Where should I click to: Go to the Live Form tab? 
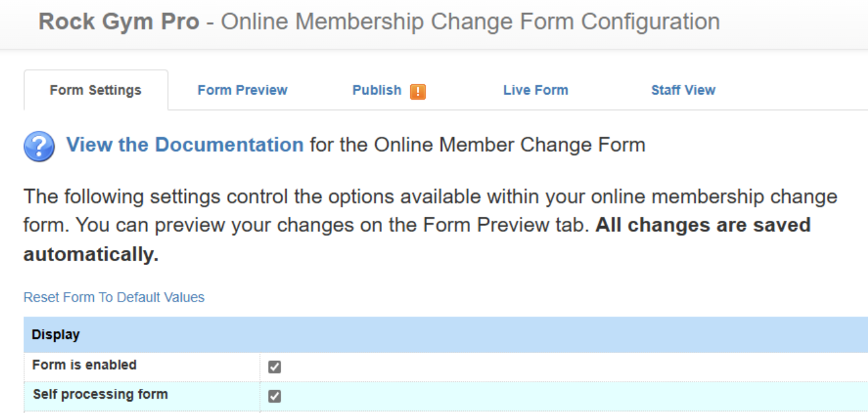tap(535, 91)
